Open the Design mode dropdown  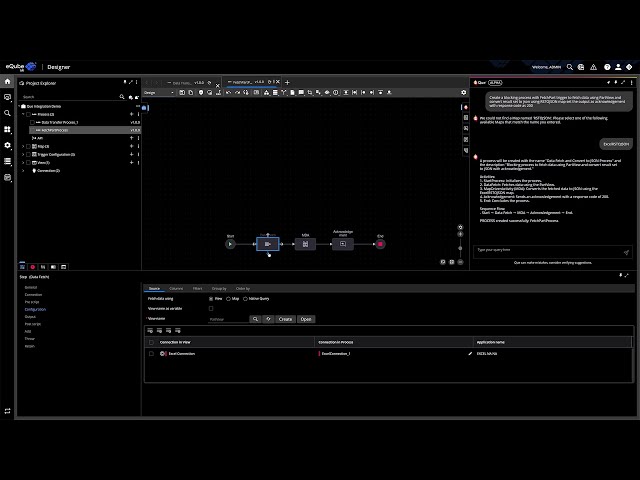pos(159,93)
